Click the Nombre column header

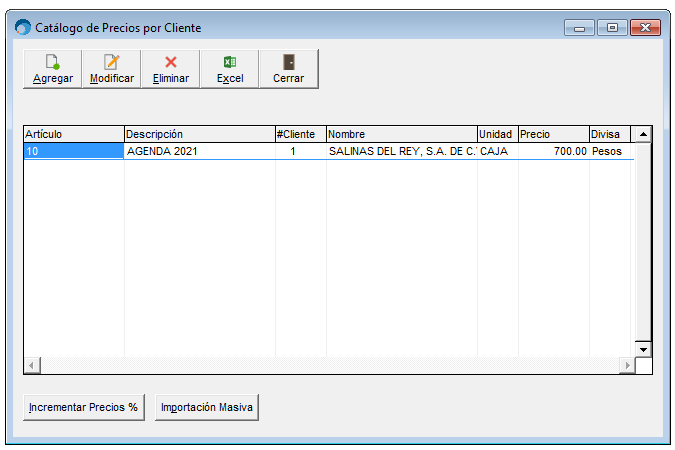pos(402,134)
